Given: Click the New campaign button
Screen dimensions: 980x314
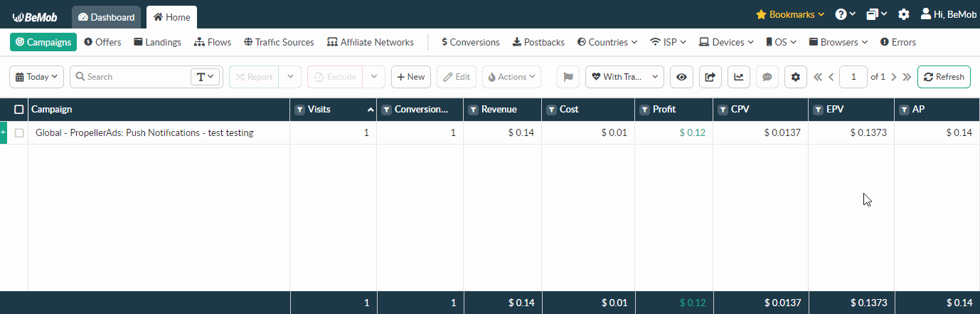Looking at the screenshot, I should [x=411, y=77].
